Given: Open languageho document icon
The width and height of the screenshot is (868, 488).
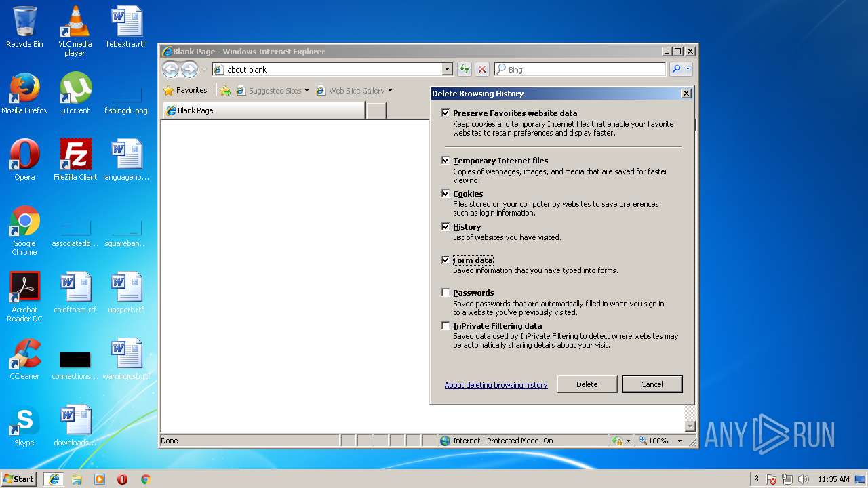Looking at the screenshot, I should coord(126,160).
